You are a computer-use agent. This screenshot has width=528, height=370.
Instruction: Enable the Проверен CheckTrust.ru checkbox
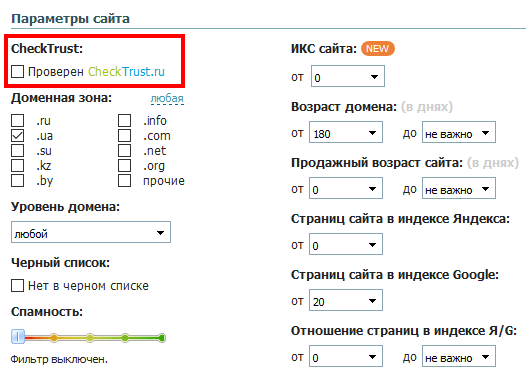point(18,71)
